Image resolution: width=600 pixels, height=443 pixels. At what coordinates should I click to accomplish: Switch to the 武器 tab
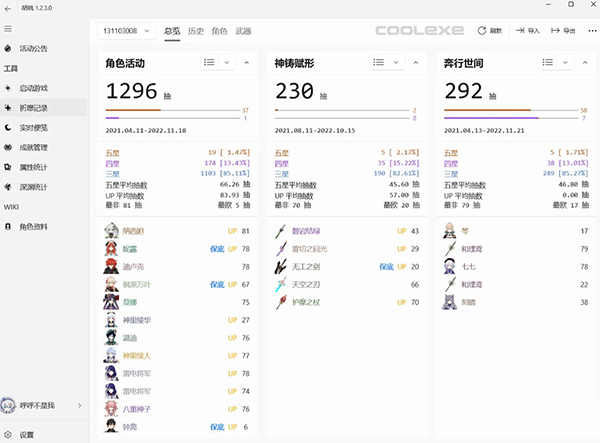pos(243,31)
